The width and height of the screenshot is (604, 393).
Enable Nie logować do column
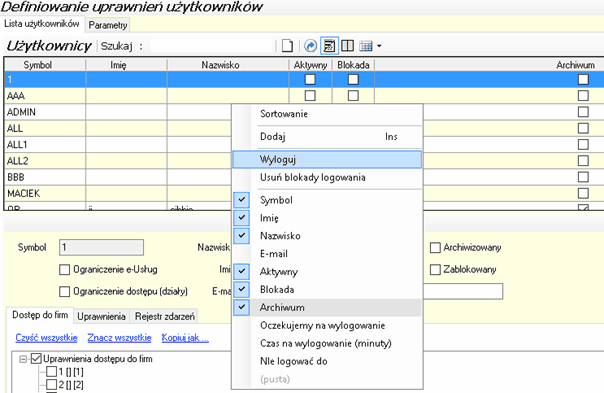pos(327,361)
